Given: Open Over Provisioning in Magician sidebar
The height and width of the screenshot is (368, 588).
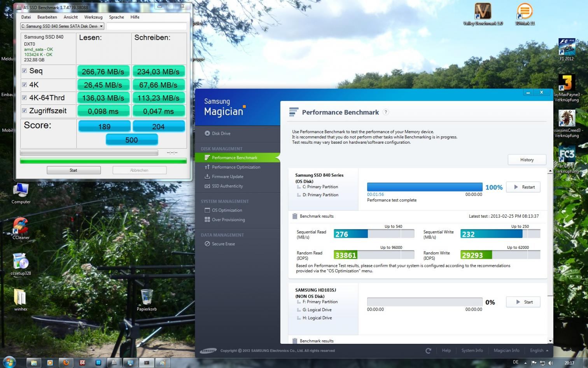Looking at the screenshot, I should 225,220.
